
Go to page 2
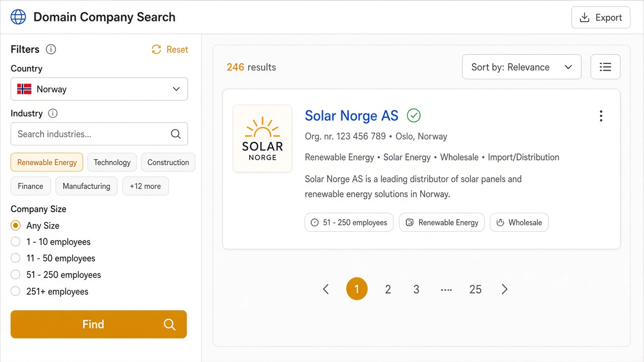coord(388,290)
